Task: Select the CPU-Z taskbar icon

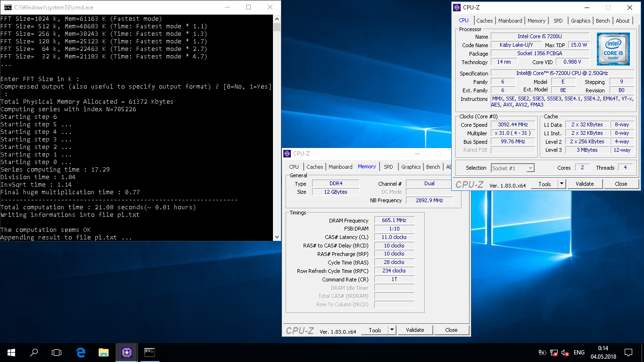Action: (126, 352)
